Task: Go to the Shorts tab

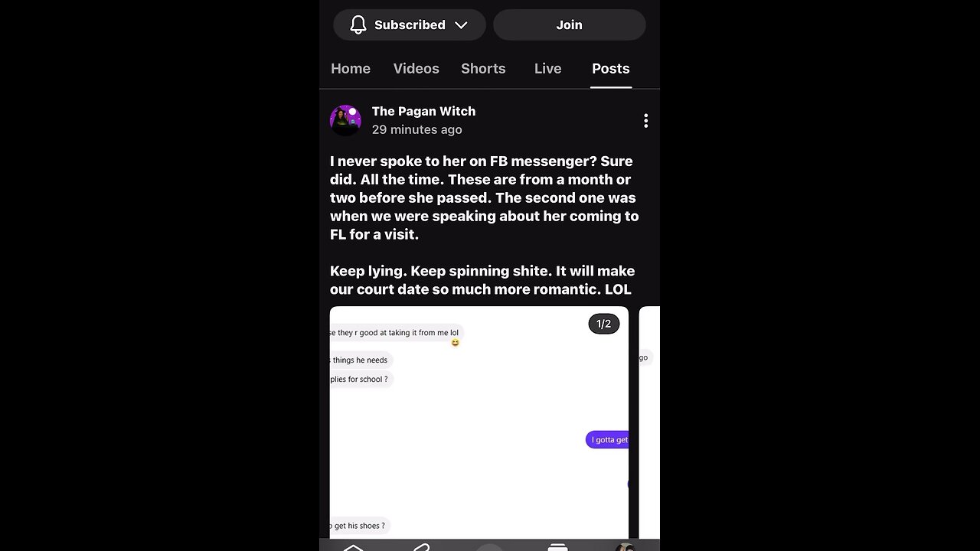Action: click(483, 68)
